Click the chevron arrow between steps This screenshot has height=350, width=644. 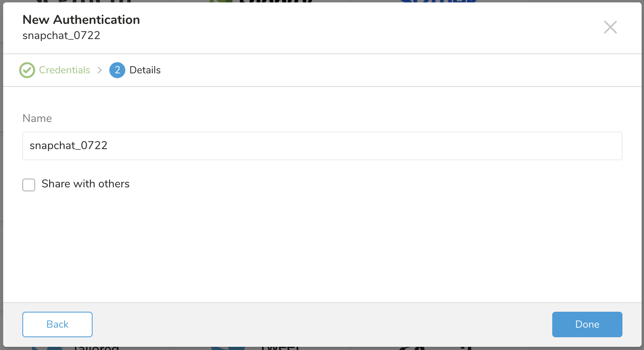(x=100, y=70)
